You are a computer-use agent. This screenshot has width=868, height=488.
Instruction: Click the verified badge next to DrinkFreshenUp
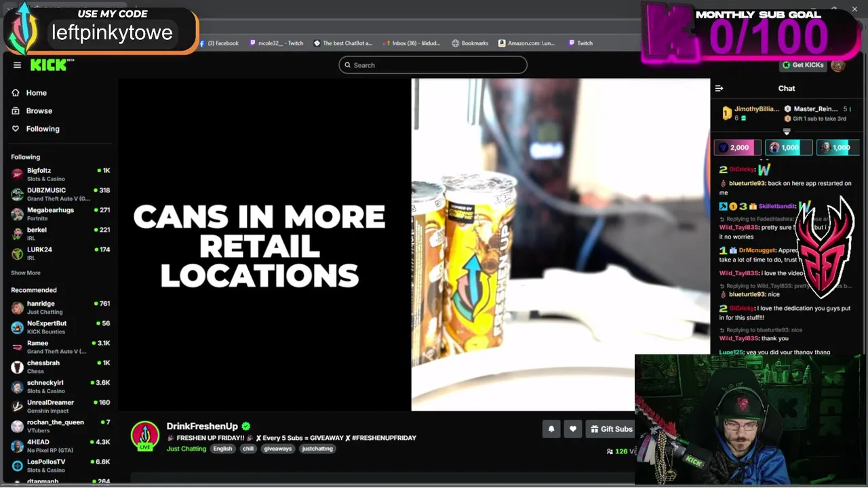coord(246,426)
